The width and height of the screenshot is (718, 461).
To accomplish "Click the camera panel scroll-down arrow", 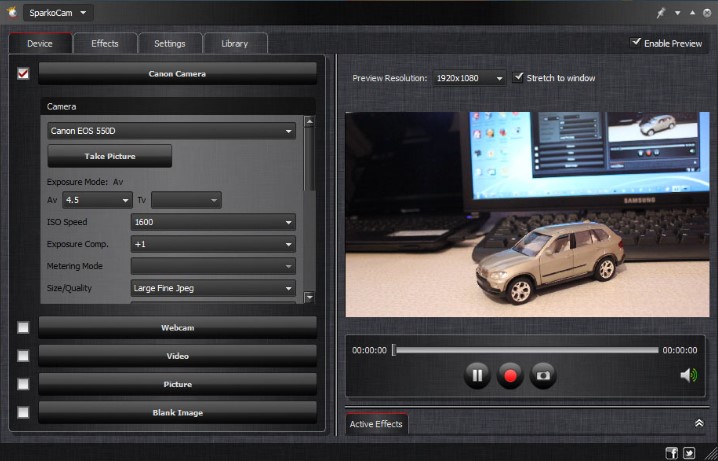I will click(x=310, y=297).
